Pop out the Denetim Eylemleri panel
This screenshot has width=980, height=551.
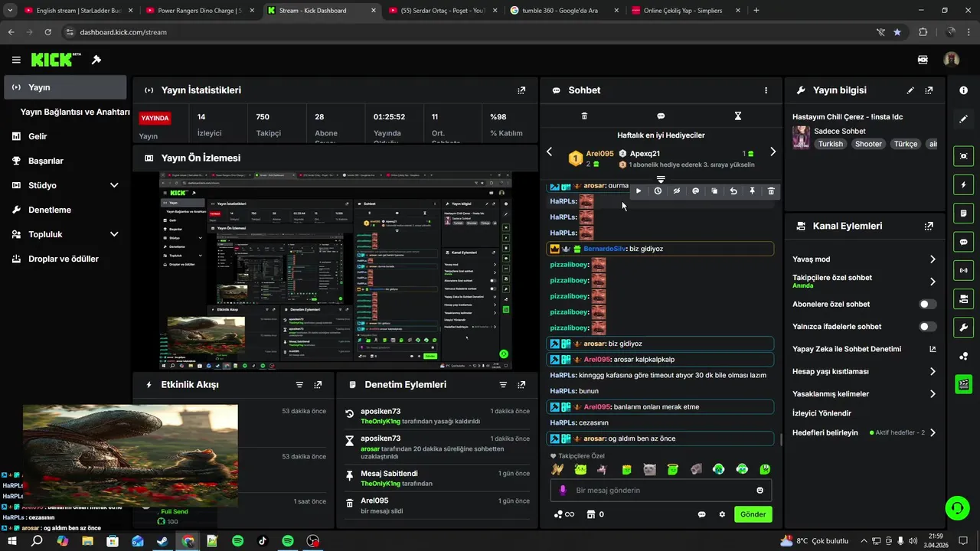pos(521,385)
